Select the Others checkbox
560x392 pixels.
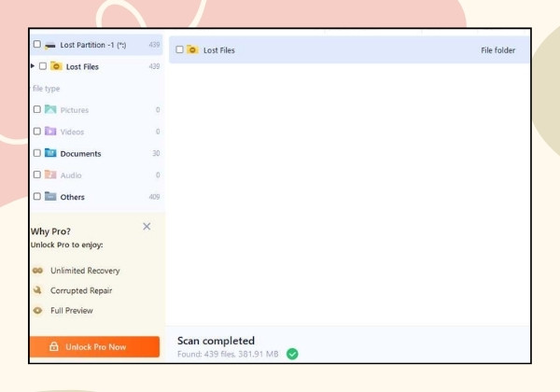click(36, 196)
